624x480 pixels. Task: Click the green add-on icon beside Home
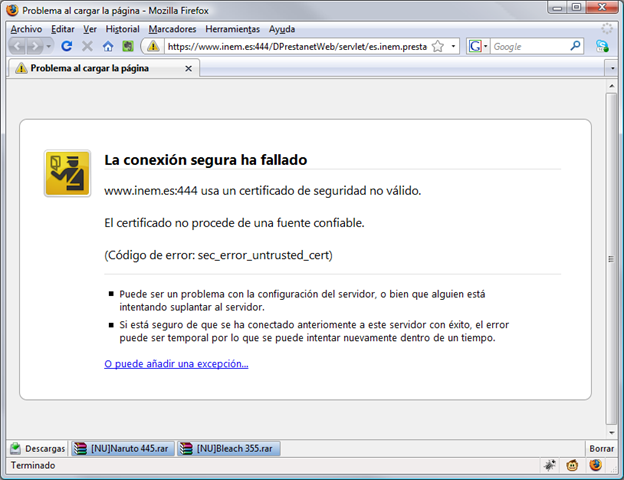tap(128, 47)
